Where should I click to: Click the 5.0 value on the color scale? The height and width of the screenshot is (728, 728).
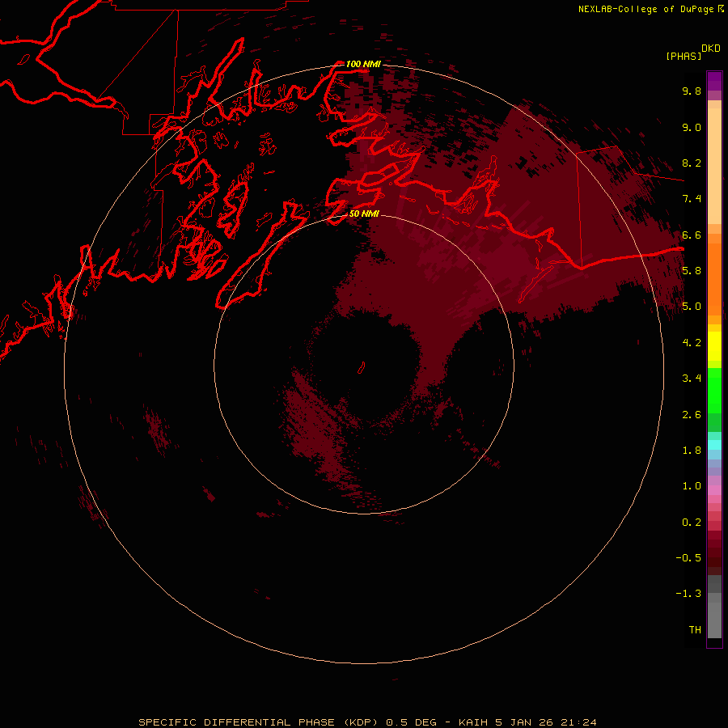pos(692,307)
